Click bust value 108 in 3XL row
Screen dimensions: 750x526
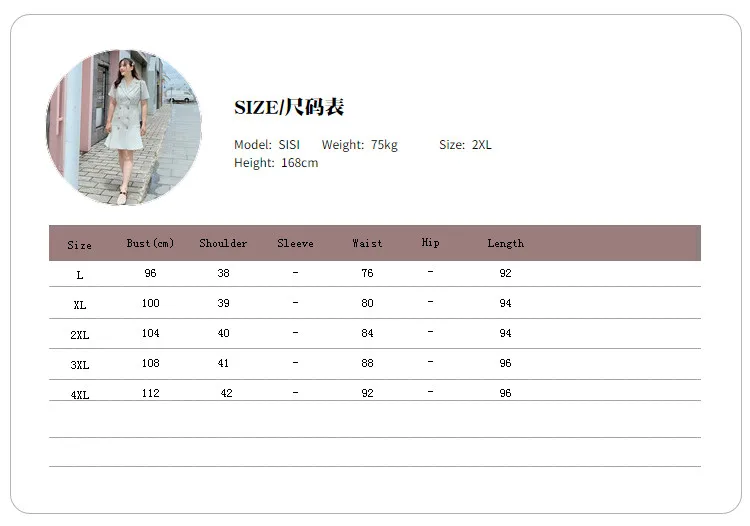151,363
